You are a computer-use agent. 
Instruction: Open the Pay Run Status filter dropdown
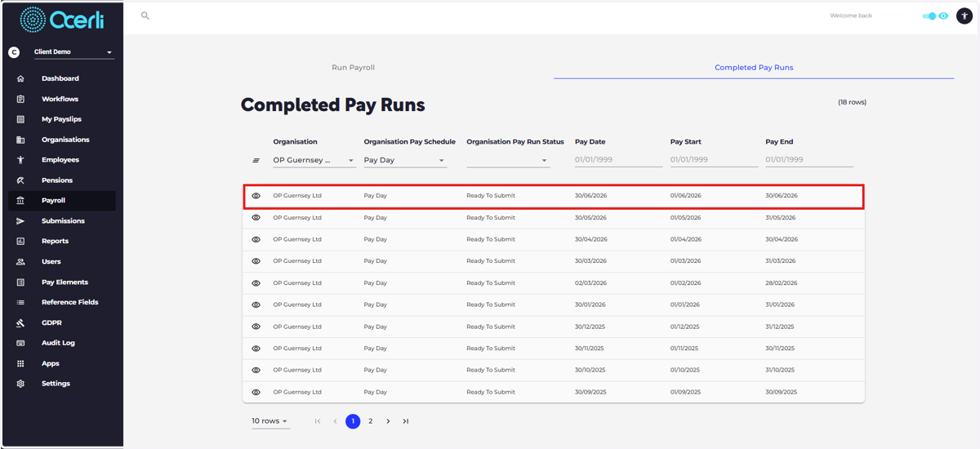(508, 160)
